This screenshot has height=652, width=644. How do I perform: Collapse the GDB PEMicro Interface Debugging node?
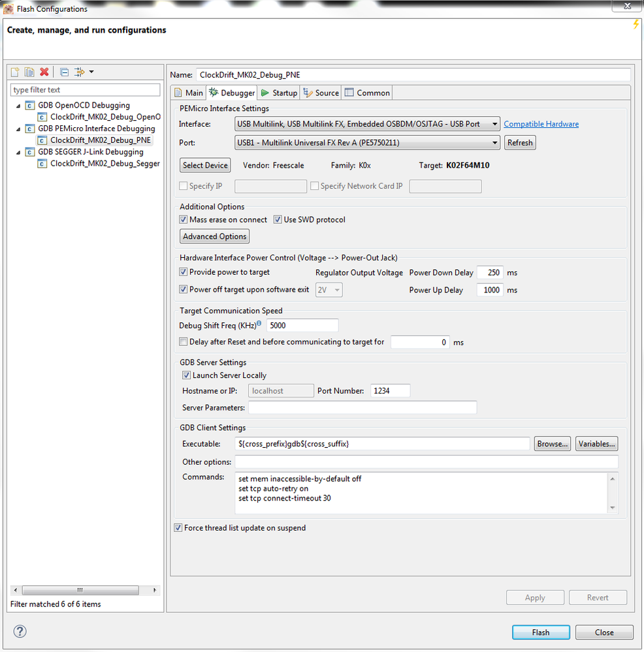point(18,129)
